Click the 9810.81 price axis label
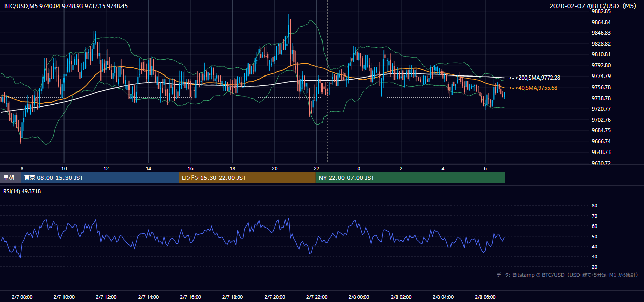This screenshot has width=644, height=302. coord(601,54)
